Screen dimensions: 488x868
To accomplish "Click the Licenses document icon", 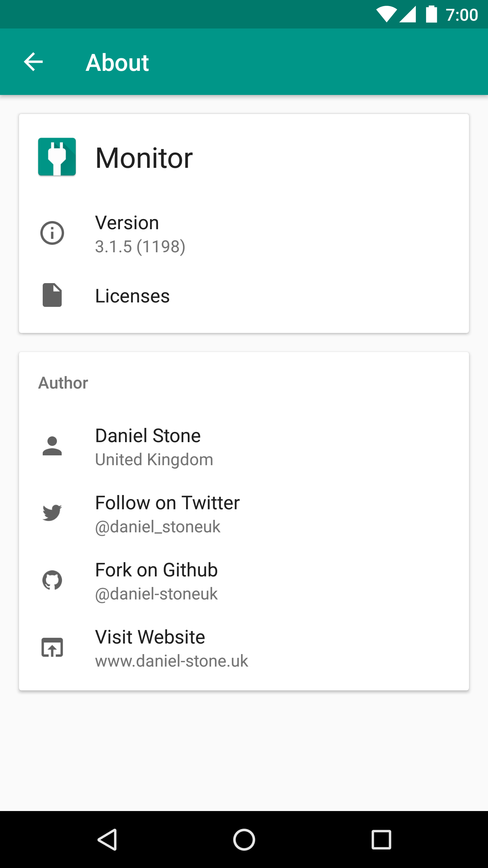I will pos(52,295).
